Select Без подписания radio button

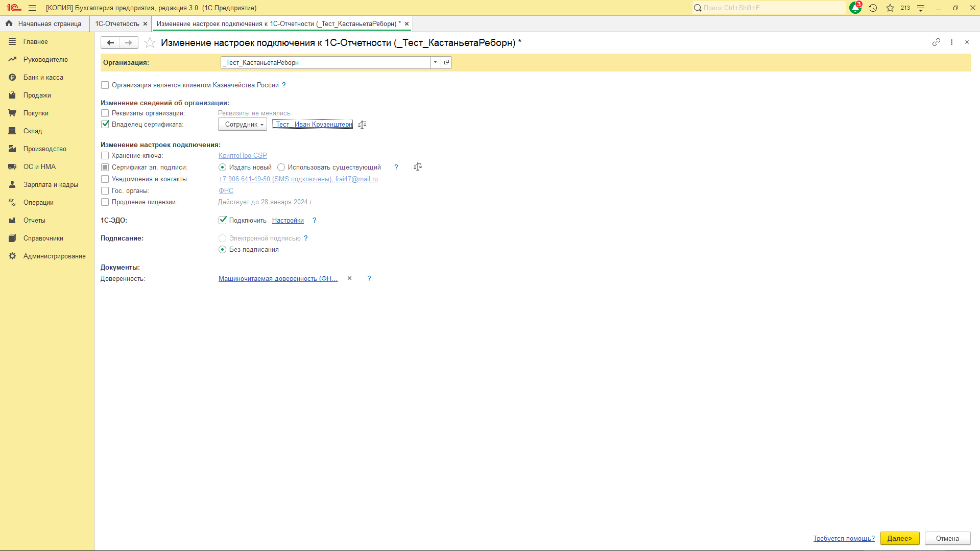pyautogui.click(x=222, y=250)
